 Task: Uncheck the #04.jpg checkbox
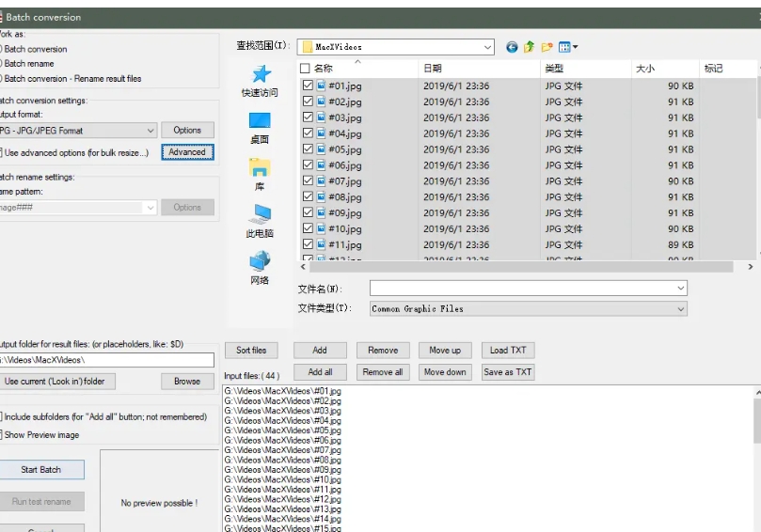308,133
